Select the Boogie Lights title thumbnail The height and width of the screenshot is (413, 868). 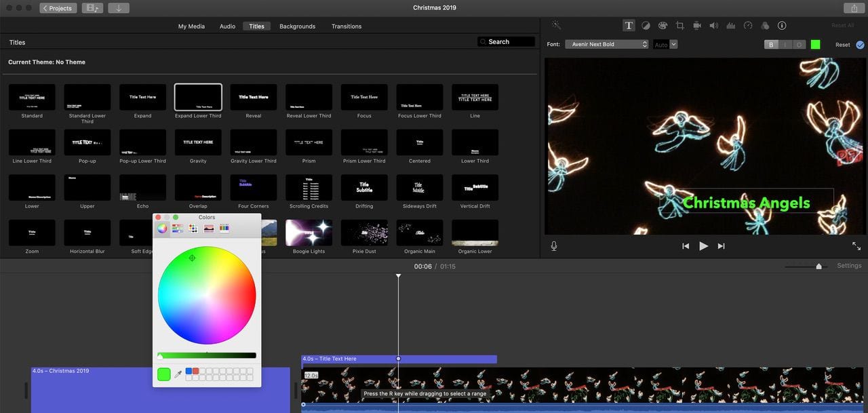pyautogui.click(x=309, y=233)
